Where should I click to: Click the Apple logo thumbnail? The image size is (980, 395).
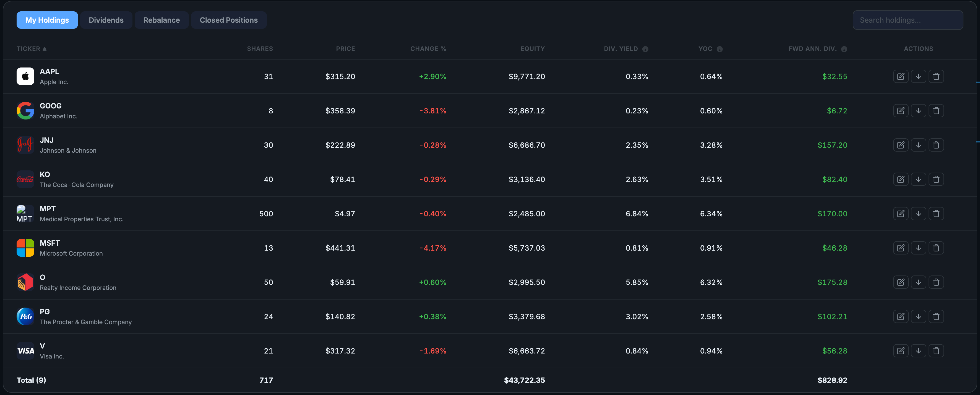(25, 77)
